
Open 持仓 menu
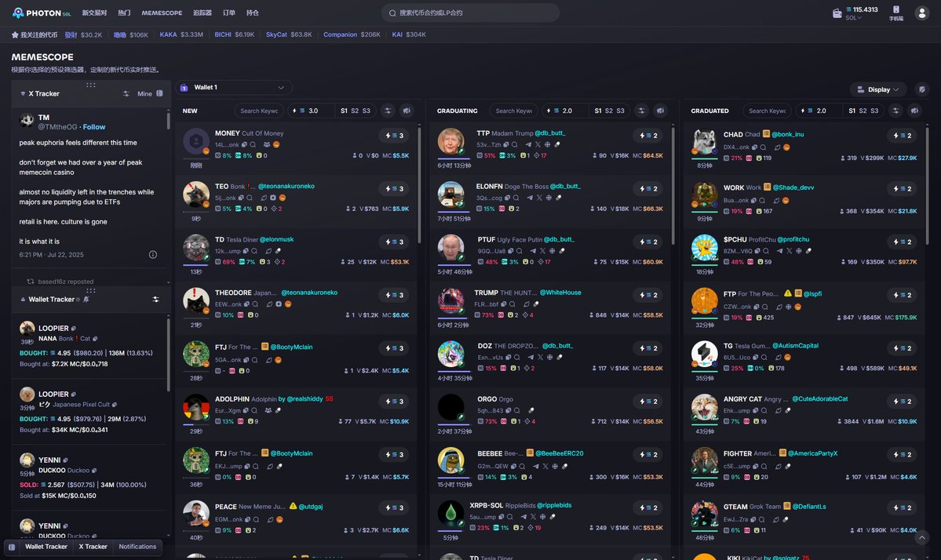click(x=253, y=13)
